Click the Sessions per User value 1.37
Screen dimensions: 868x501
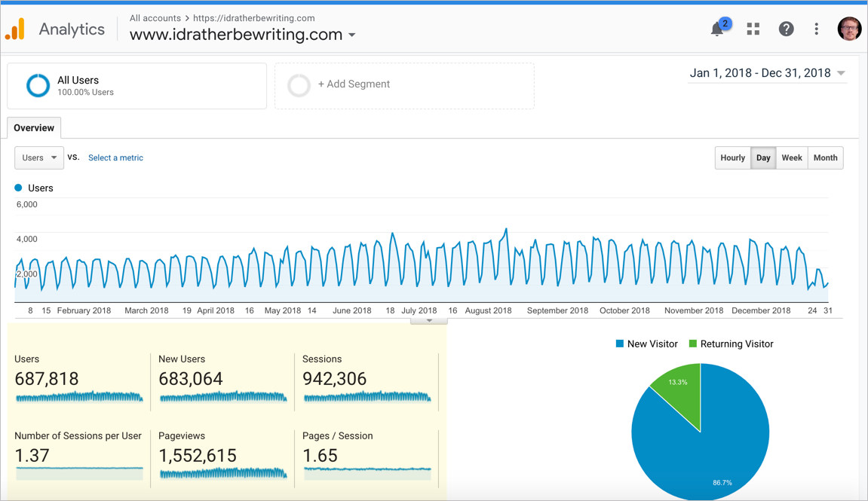(x=32, y=456)
